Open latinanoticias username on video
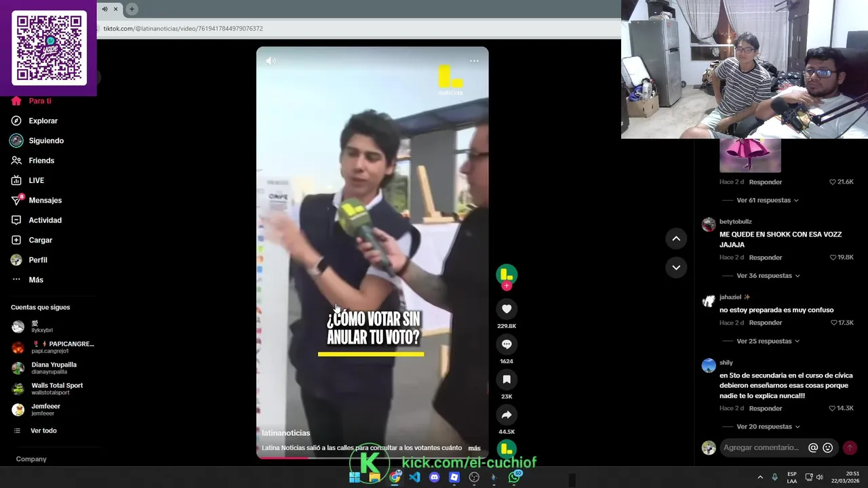 tap(286, 433)
